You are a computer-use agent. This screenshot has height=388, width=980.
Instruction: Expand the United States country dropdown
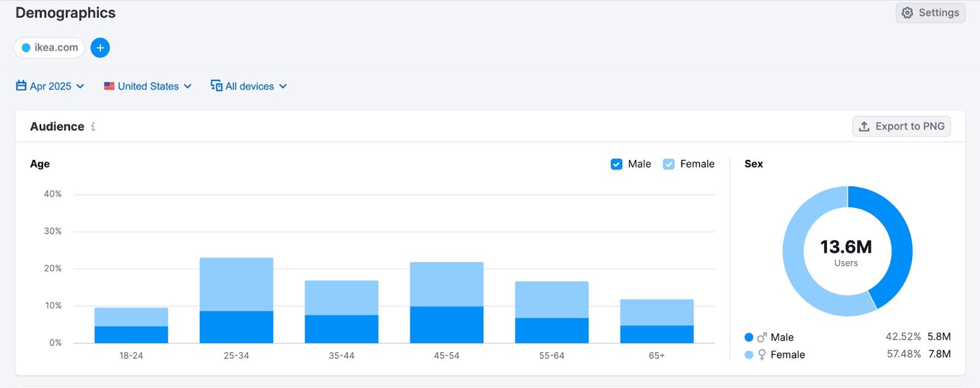pyautogui.click(x=148, y=86)
